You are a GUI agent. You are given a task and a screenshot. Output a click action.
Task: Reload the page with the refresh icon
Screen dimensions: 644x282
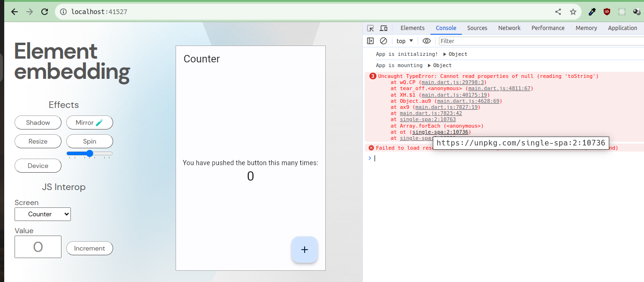[x=45, y=12]
